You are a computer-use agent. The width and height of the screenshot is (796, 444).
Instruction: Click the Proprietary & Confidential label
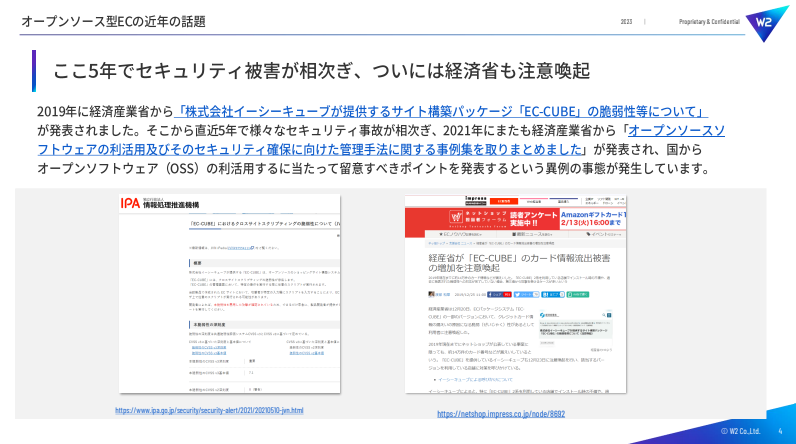click(709, 22)
